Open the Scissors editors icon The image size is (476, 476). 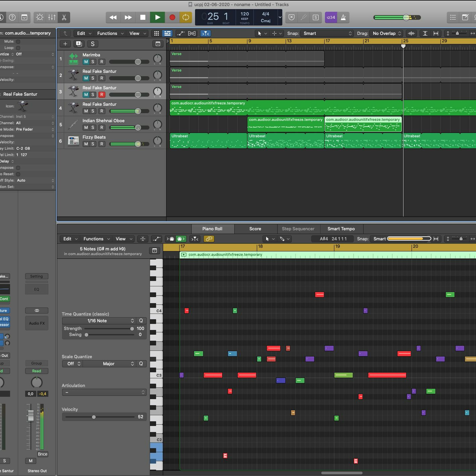[x=64, y=17]
